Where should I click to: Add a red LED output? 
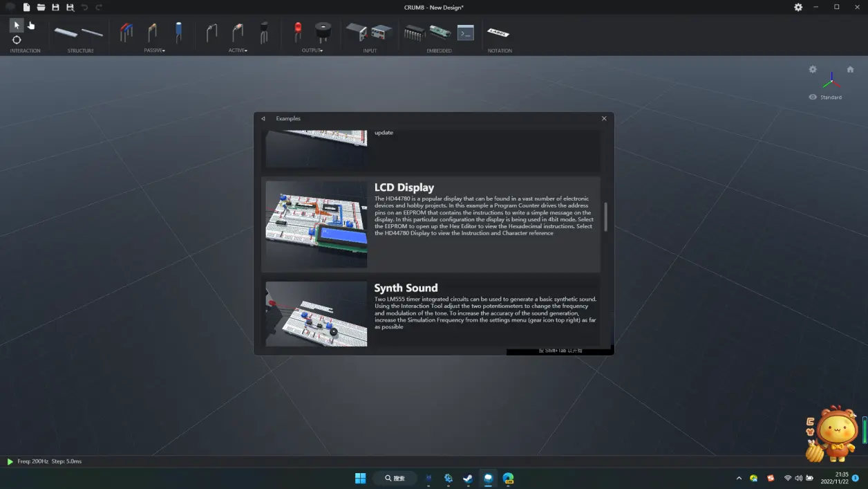click(298, 32)
